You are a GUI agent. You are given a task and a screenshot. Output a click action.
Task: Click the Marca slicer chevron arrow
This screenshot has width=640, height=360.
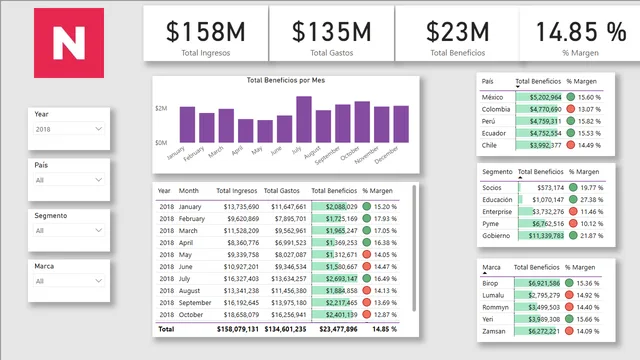pos(98,281)
